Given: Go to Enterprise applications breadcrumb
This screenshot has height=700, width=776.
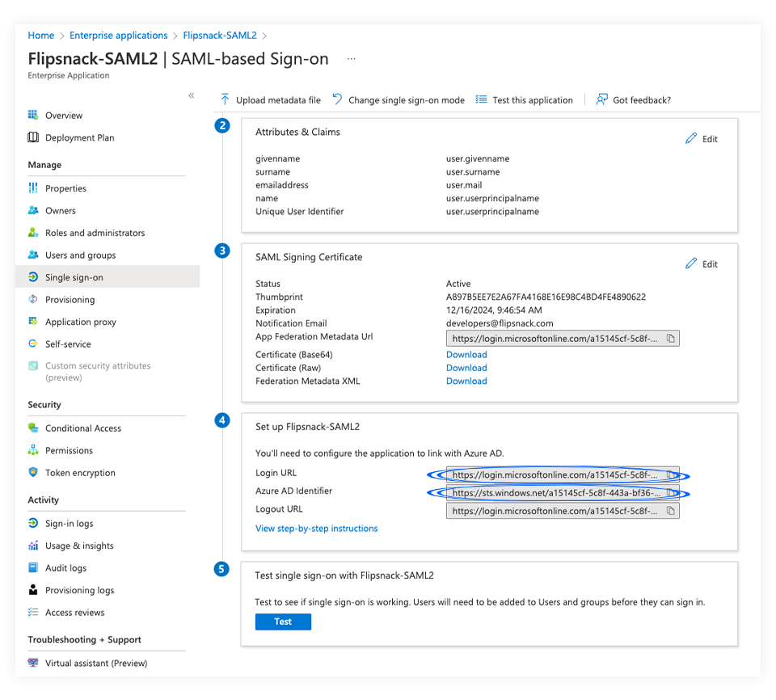Looking at the screenshot, I should coord(118,35).
